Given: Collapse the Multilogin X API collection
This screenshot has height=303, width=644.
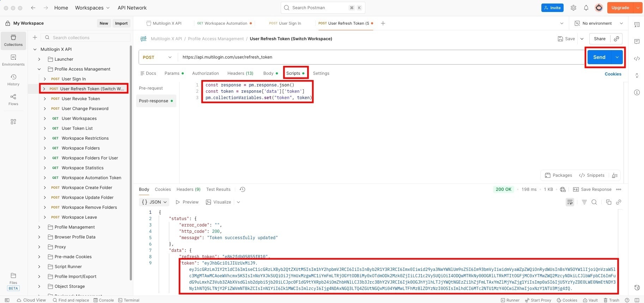Looking at the screenshot, I should point(35,49).
